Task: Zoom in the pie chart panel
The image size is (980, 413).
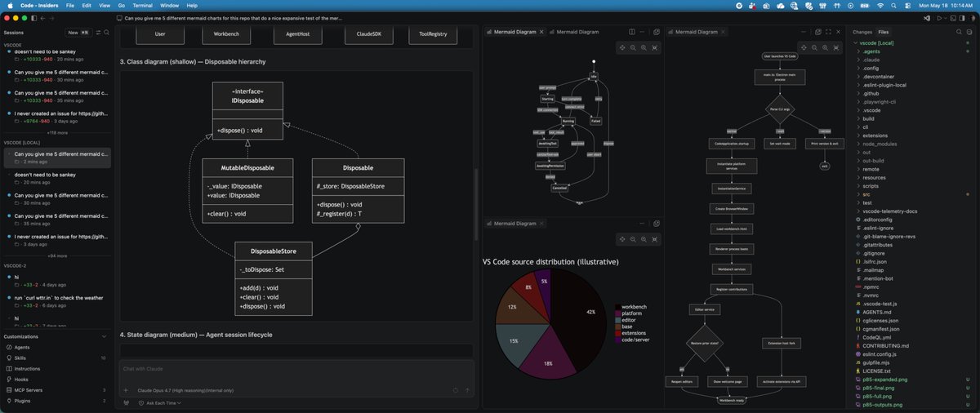Action: coord(644,239)
